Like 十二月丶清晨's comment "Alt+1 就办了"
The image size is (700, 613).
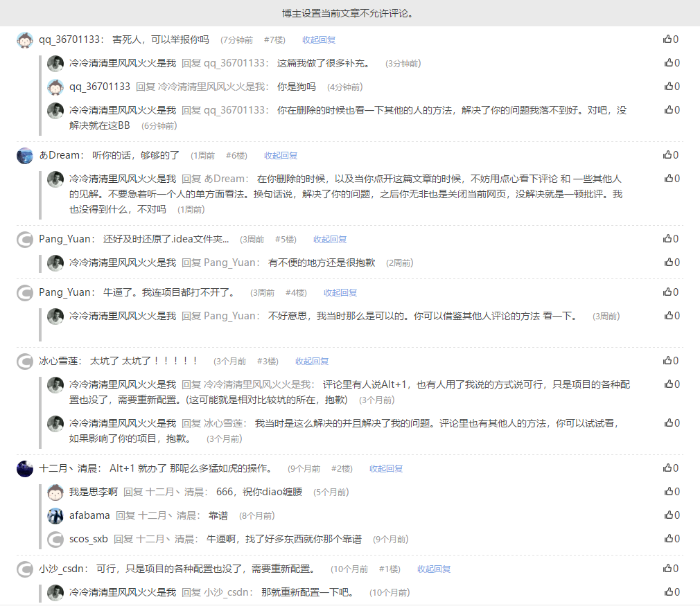(x=670, y=468)
